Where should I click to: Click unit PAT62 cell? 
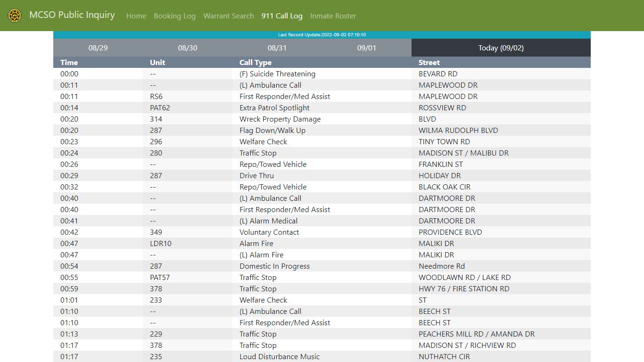188,107
